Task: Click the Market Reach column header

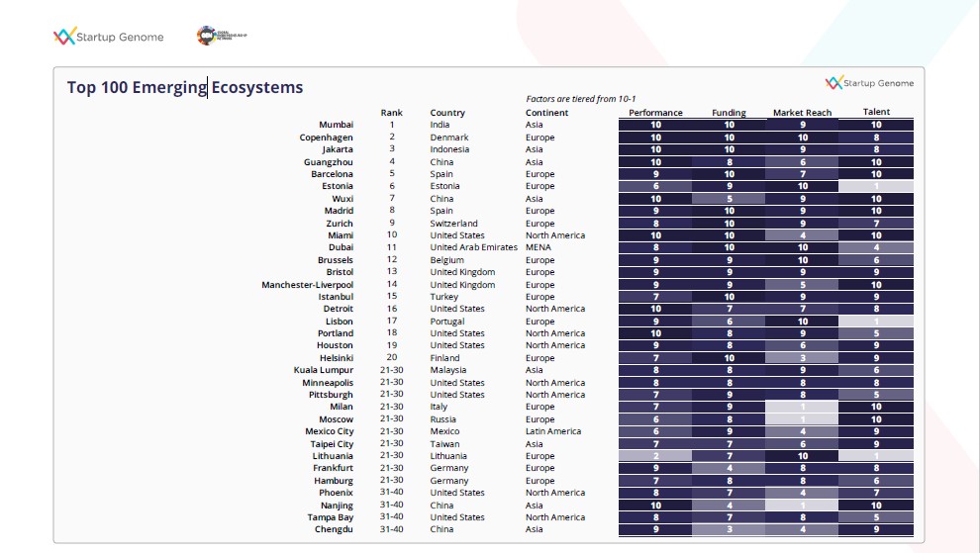Action: (x=802, y=113)
